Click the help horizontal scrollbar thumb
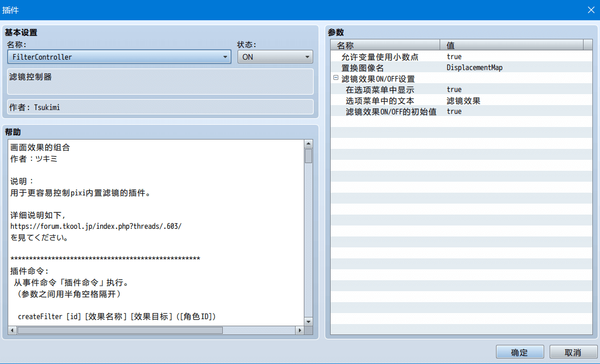The height and width of the screenshot is (364, 600). coord(120,330)
